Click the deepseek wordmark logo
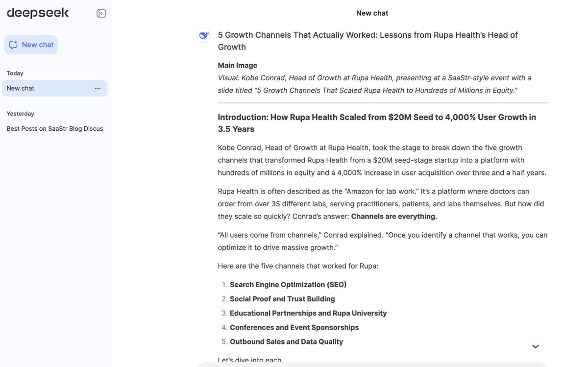The image size is (588, 367). (x=37, y=12)
